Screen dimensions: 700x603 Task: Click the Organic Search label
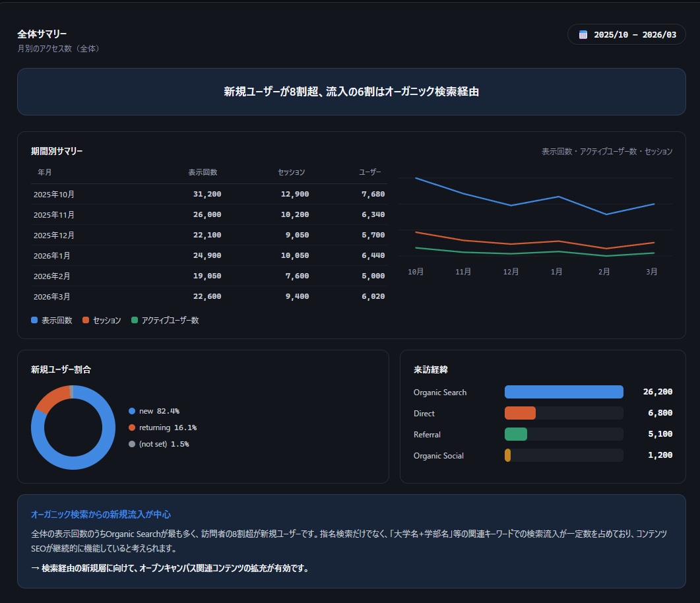tap(440, 393)
